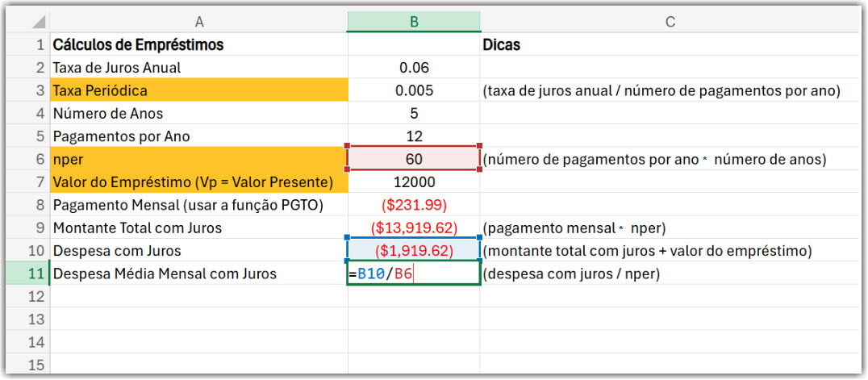This screenshot has width=868, height=380.
Task: Select row 12 header
Action: pos(27,296)
